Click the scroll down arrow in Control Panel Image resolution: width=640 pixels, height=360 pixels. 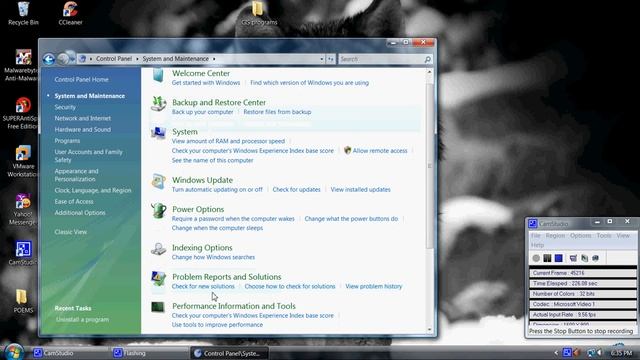[x=429, y=330]
